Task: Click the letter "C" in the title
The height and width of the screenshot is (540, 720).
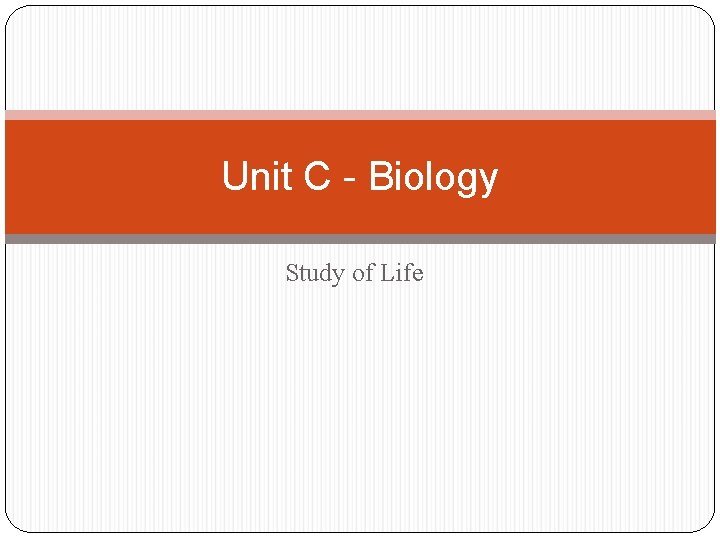Action: [x=317, y=175]
